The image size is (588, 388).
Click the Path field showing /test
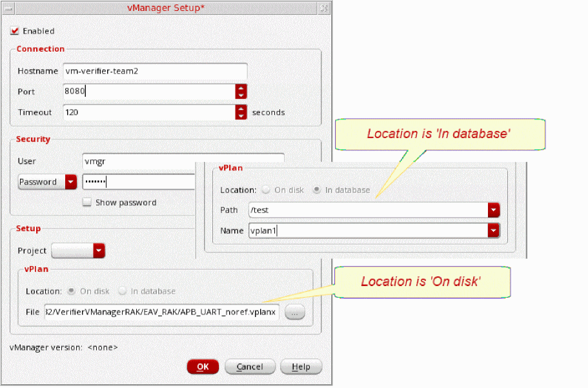pyautogui.click(x=369, y=210)
